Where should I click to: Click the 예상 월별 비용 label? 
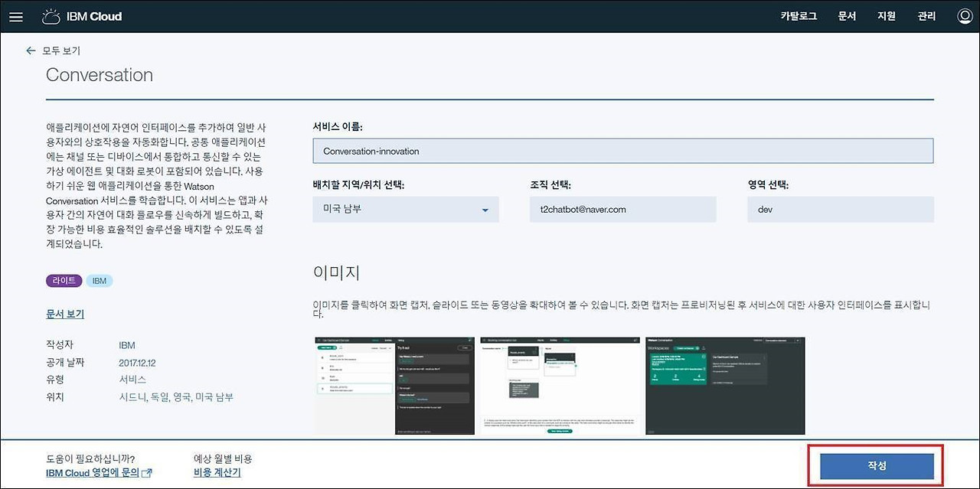(223, 459)
